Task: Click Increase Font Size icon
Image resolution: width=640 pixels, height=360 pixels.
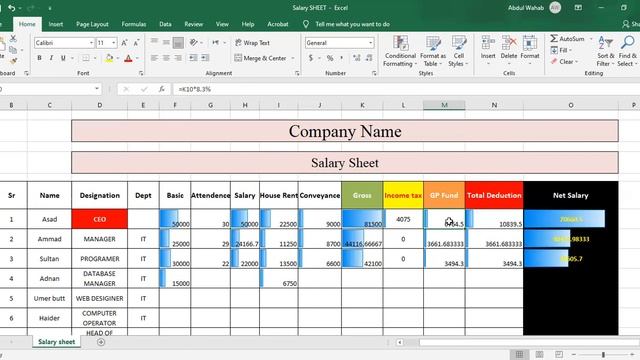Action: [124, 43]
